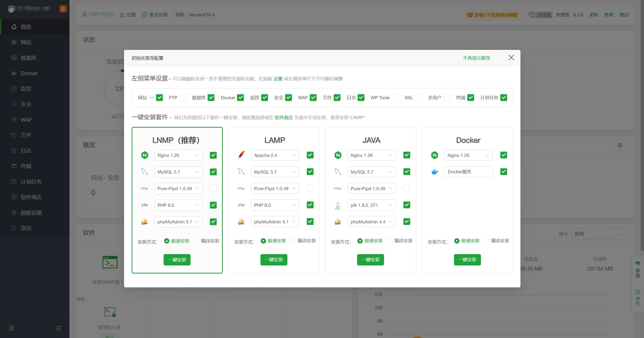Click the menu list icon at sidebar bottom right
This screenshot has height=338, width=644.
tap(58, 328)
